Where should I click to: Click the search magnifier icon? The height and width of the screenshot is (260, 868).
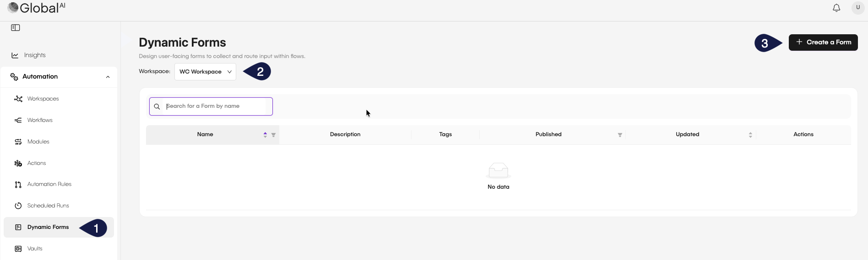click(157, 106)
